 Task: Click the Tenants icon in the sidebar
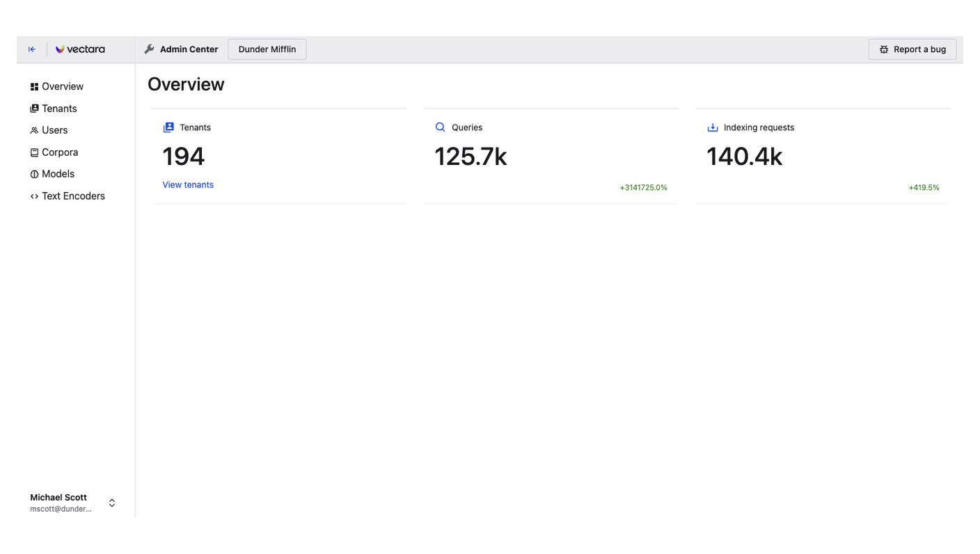pyautogui.click(x=34, y=109)
